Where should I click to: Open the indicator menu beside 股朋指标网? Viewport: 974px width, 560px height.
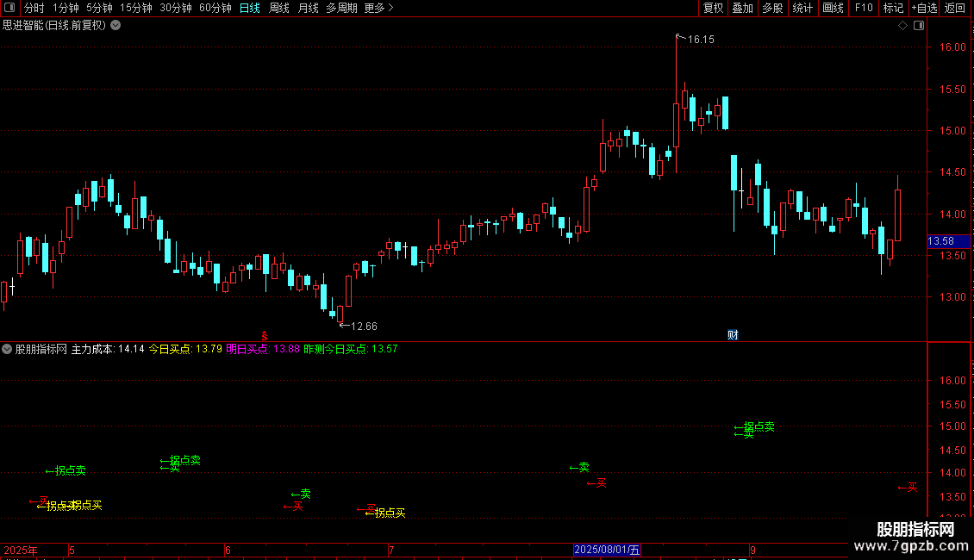[7, 349]
